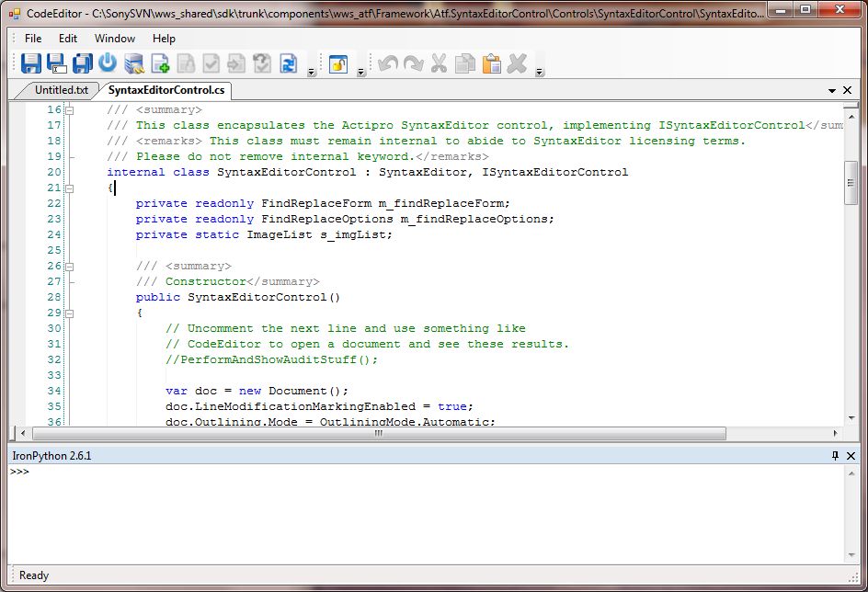Click the 'Please do not remove internal keyword' comment
The image size is (868, 592).
click(274, 156)
